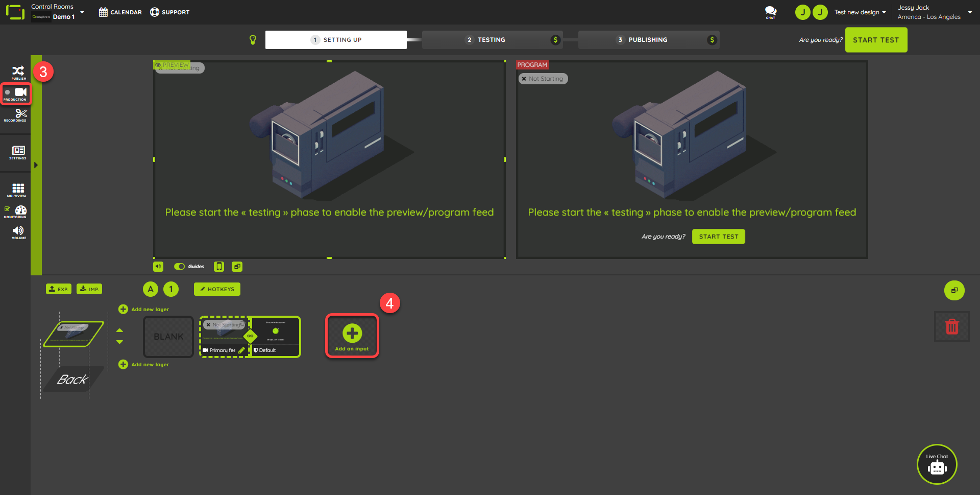
Task: Click the red trash delete icon
Action: (952, 326)
